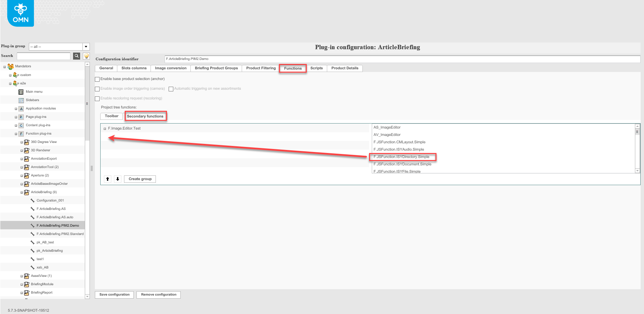The height and width of the screenshot is (314, 644).
Task: Click the Function plug-ins F icon
Action: (x=21, y=133)
